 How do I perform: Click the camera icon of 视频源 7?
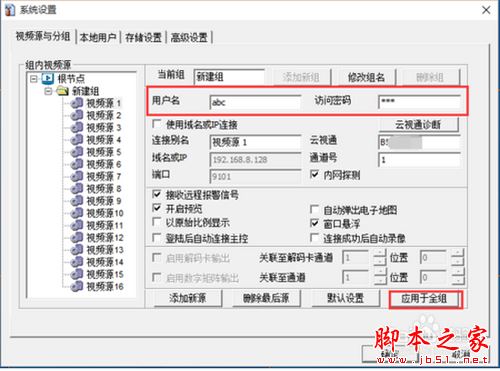pyautogui.click(x=77, y=176)
